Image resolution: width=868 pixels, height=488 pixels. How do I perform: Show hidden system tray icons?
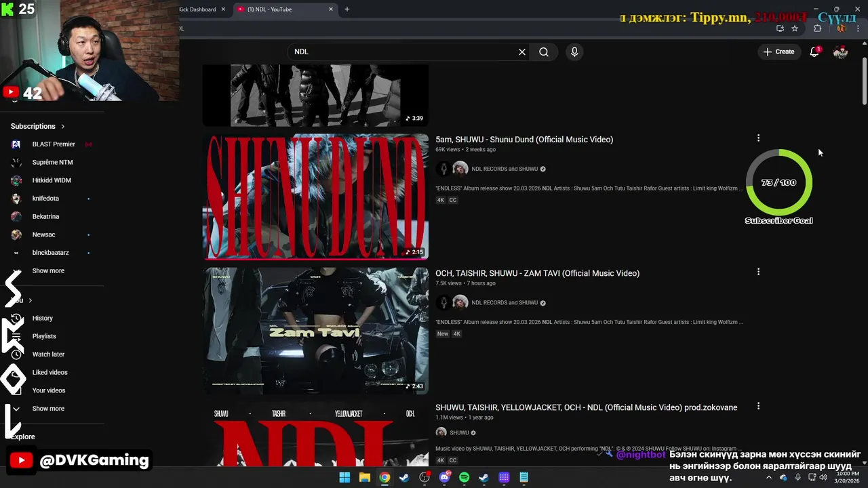tap(768, 477)
